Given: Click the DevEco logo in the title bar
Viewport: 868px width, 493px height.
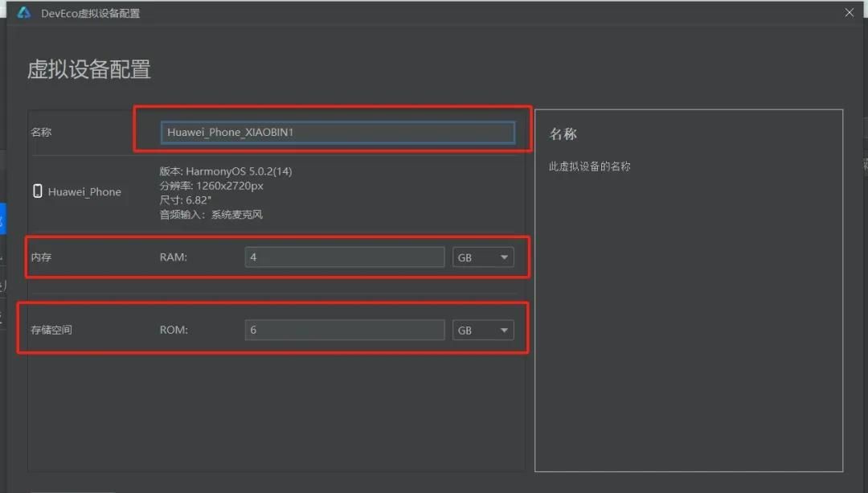Looking at the screenshot, I should click(23, 13).
